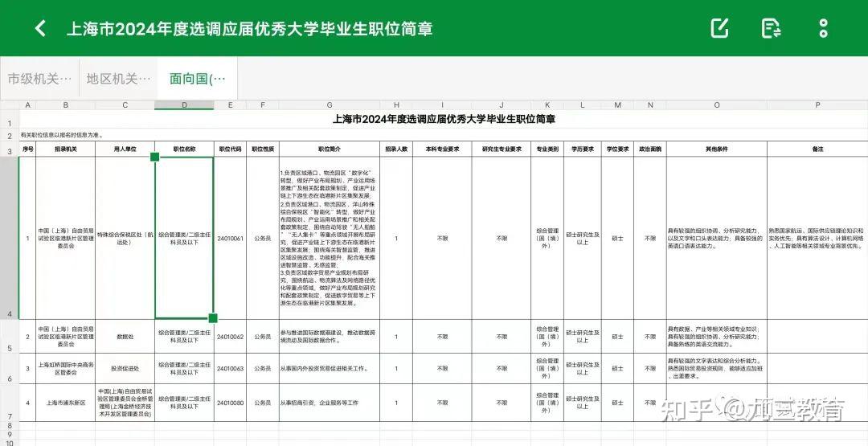Click the 上海市浦东新区 agency cell

[66, 403]
